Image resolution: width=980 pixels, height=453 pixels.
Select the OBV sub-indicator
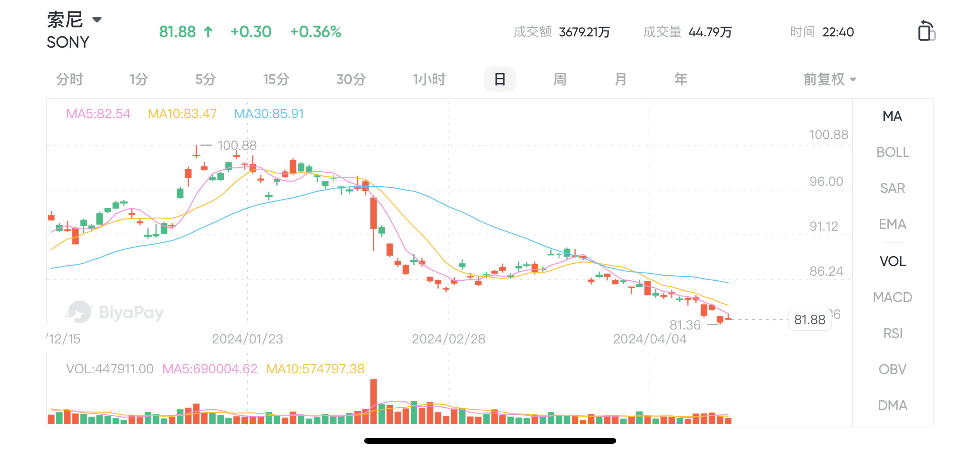(893, 369)
